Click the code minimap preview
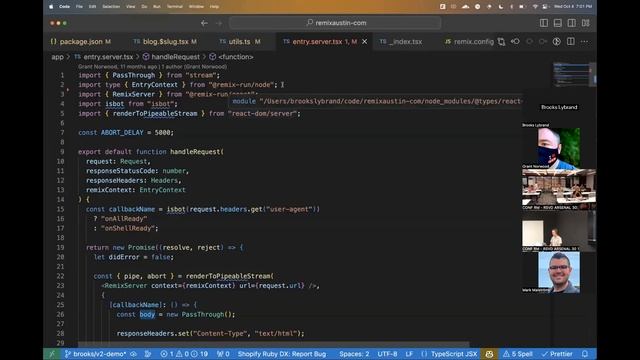 [x=571, y=74]
